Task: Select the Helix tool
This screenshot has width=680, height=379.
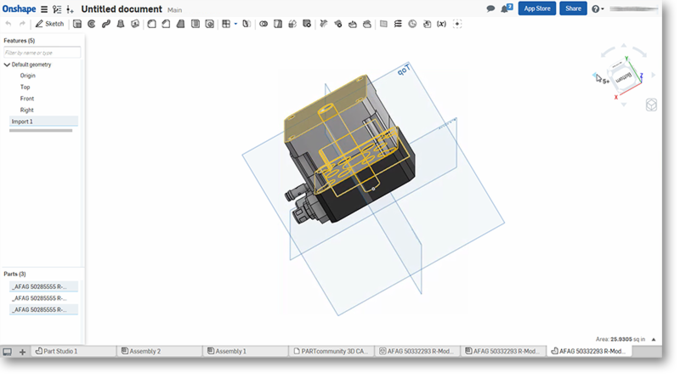Action: tap(398, 24)
